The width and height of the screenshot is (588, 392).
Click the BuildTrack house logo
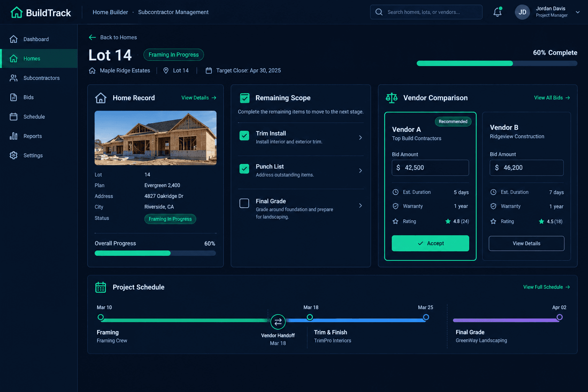[16, 12]
